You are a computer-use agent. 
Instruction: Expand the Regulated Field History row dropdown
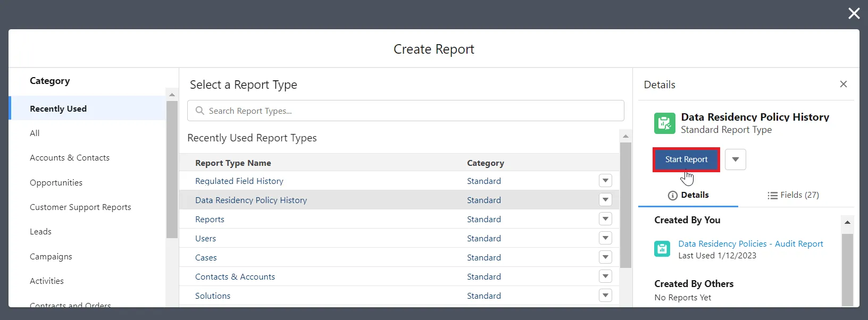pos(605,181)
